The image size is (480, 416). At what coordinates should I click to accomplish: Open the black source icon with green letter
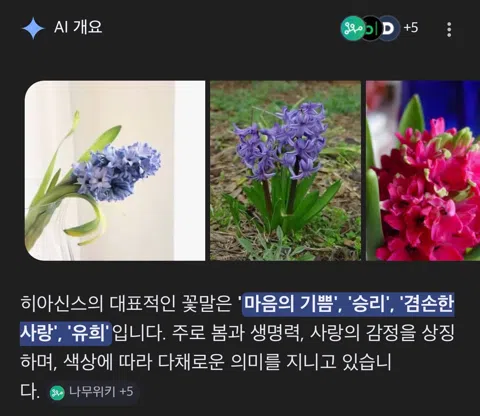coord(371,29)
